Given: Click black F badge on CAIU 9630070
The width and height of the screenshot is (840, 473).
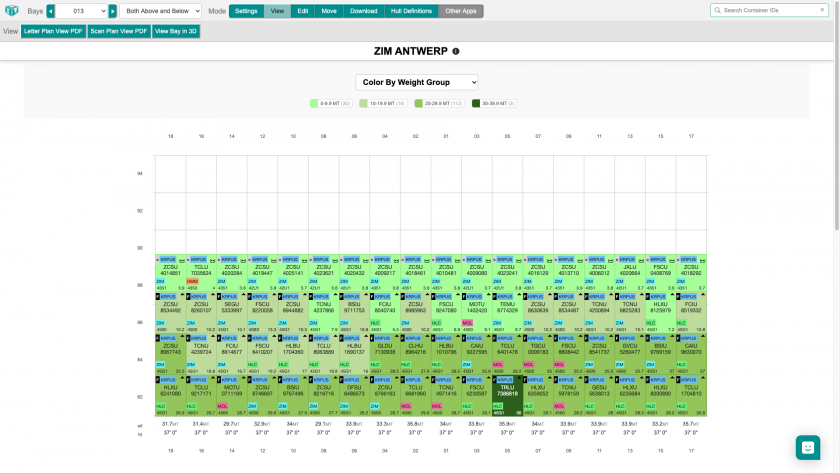Looking at the screenshot, I should click(x=679, y=338).
